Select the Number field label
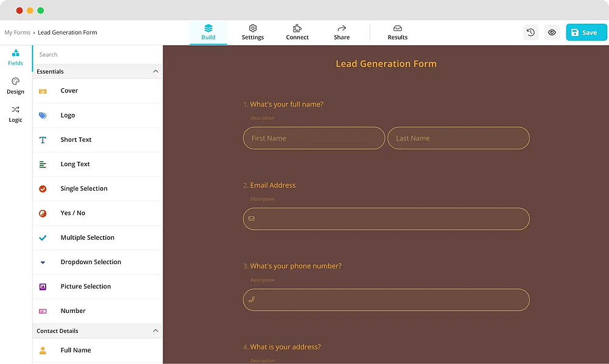609x364 pixels. tap(73, 311)
